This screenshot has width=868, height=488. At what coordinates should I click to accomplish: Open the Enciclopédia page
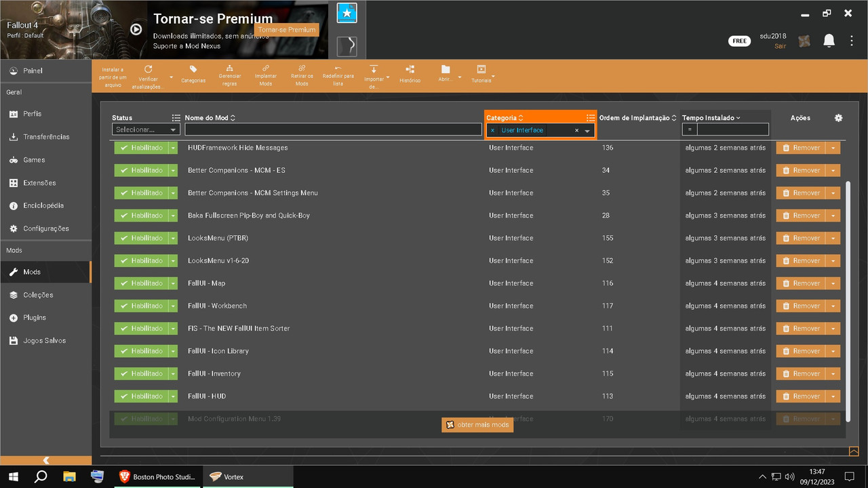[x=45, y=205]
